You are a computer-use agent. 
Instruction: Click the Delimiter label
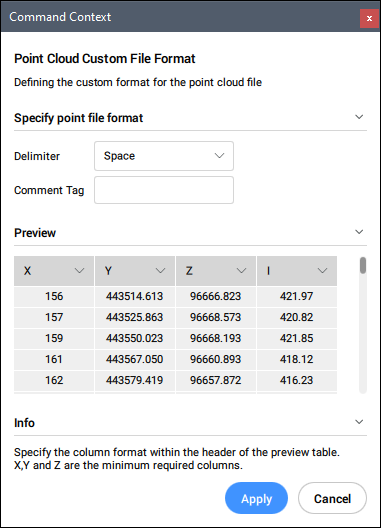coord(37,156)
